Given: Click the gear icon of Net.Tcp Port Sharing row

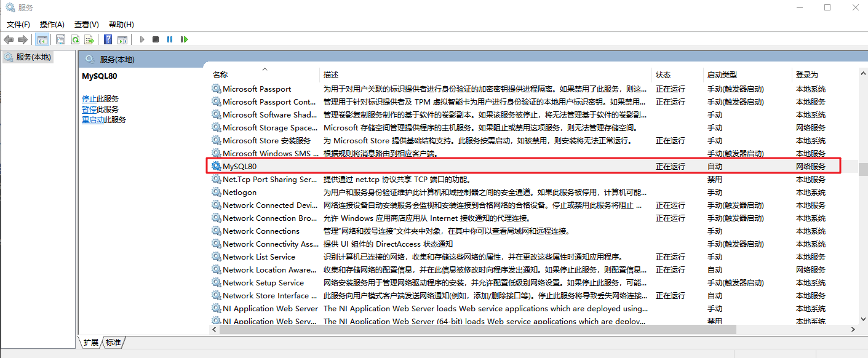Looking at the screenshot, I should (216, 179).
